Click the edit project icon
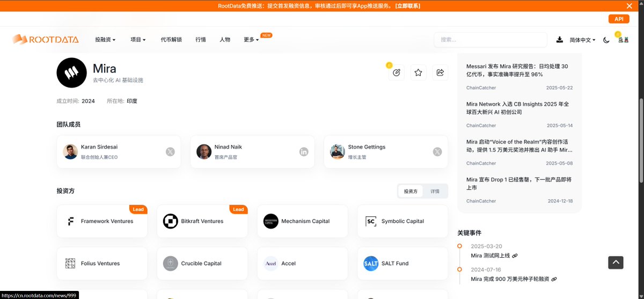The image size is (644, 299). click(x=397, y=72)
